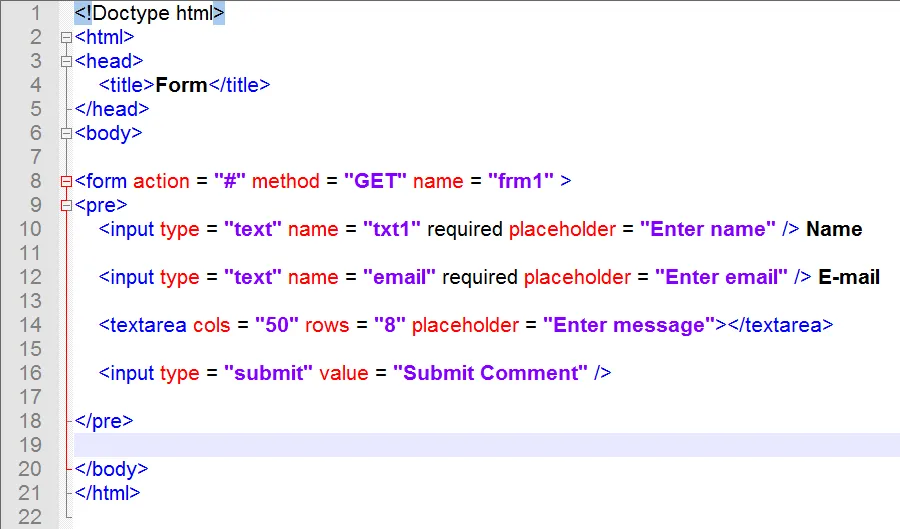Click the "50" cols value

tap(277, 325)
